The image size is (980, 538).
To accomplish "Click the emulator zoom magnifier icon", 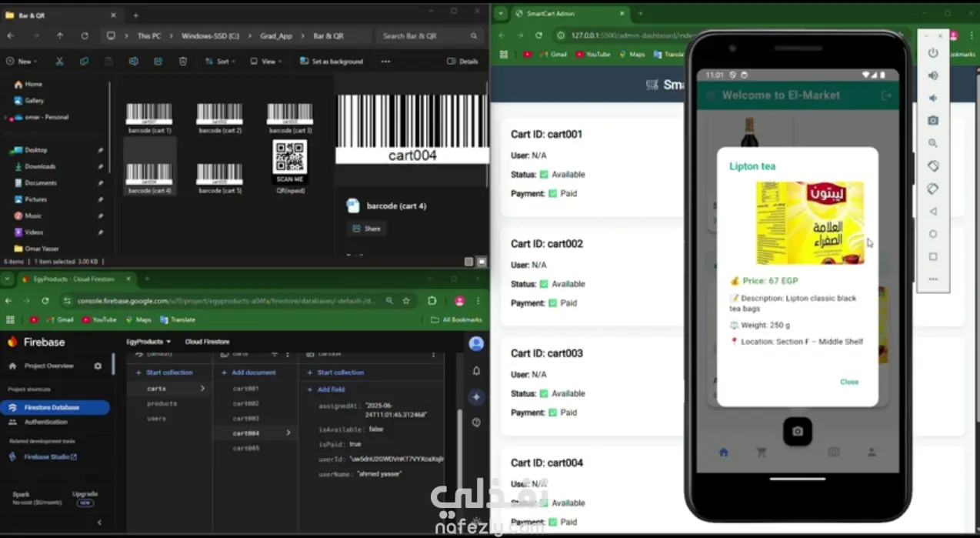I will [x=932, y=143].
